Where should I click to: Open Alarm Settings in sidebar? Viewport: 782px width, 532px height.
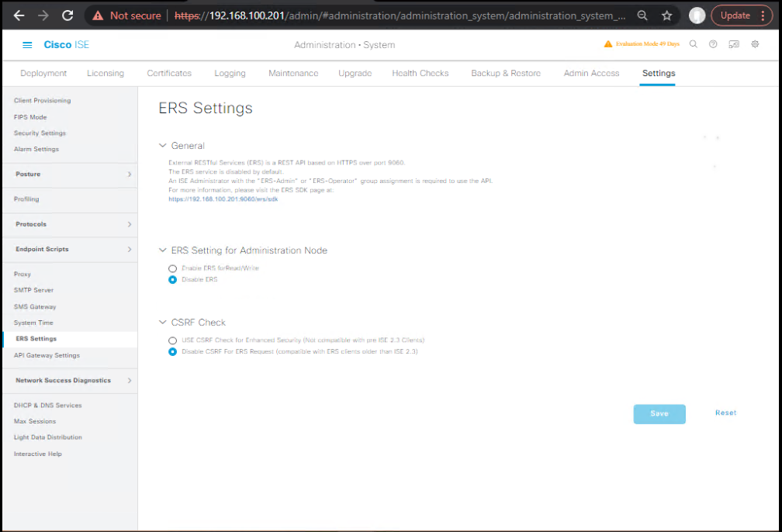coord(36,149)
